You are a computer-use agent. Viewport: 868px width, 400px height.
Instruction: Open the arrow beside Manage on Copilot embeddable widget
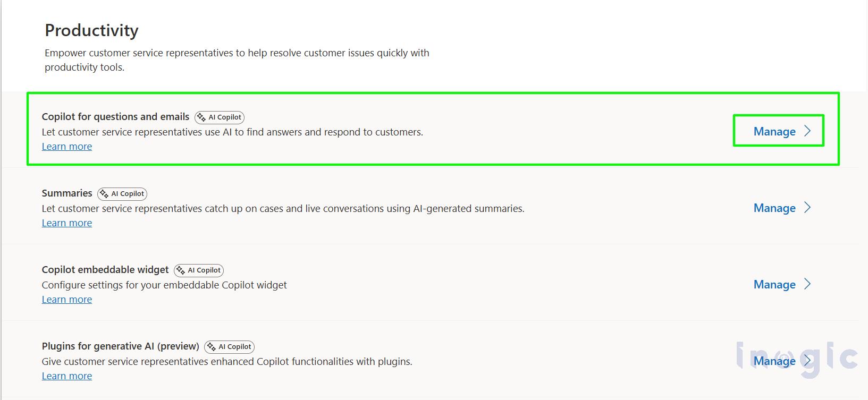pos(807,284)
